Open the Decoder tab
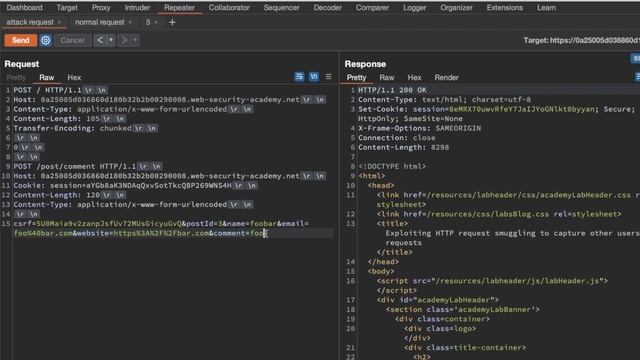 coord(327,8)
